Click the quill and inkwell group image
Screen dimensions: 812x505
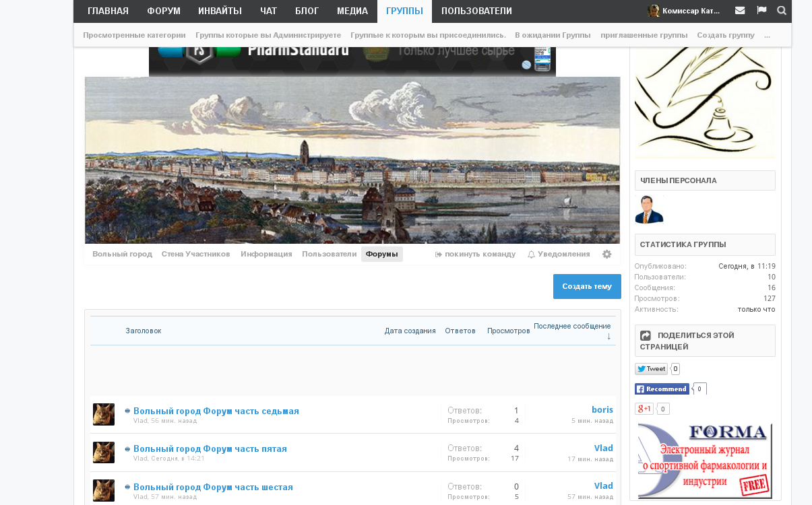705,102
